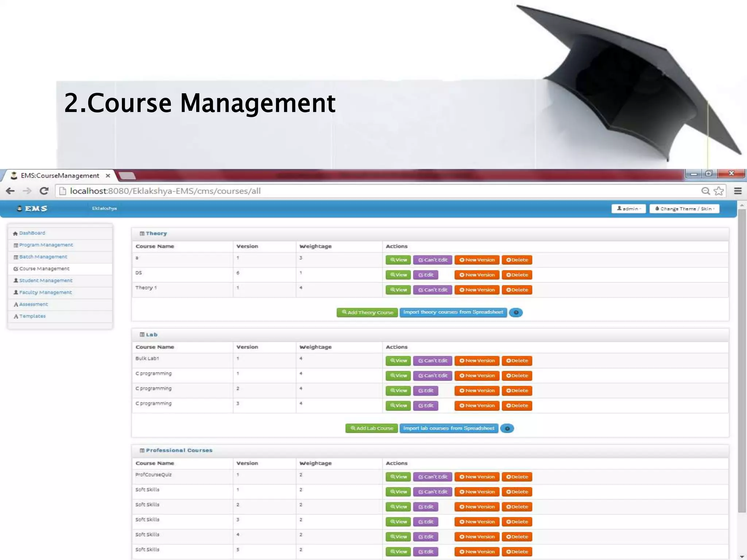This screenshot has width=747, height=560.
Task: Select Course Management in sidebar
Action: [x=60, y=269]
